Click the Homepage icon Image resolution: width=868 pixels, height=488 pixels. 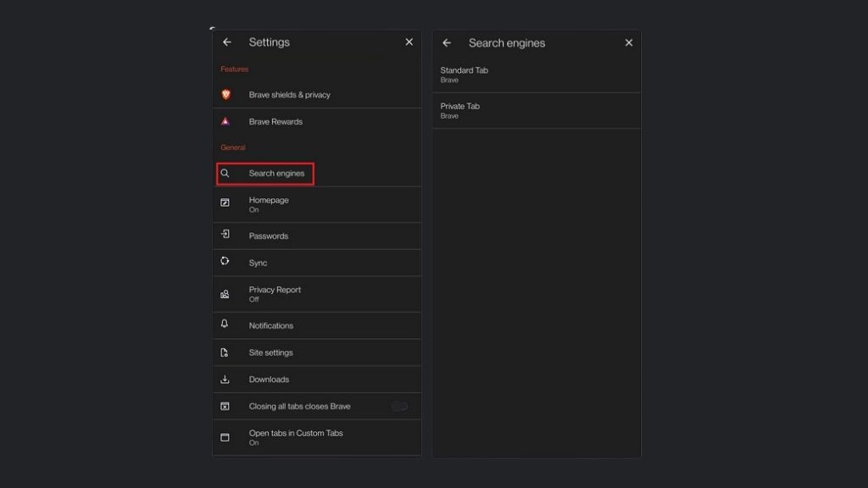tap(225, 202)
